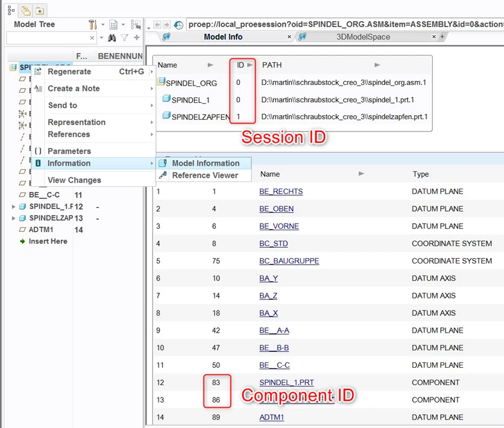Switch to the 3DModelSpace tab
This screenshot has width=504, height=428.
coord(363,37)
